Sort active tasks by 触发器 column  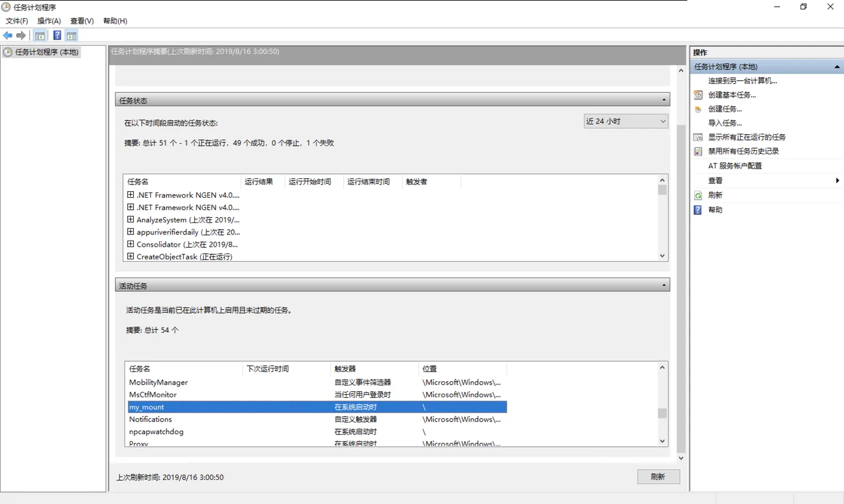(x=374, y=368)
